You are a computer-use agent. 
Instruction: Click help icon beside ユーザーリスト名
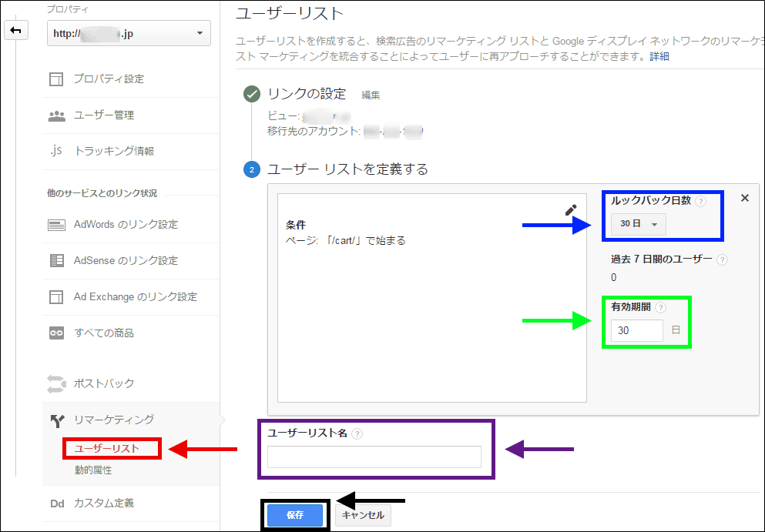357,434
